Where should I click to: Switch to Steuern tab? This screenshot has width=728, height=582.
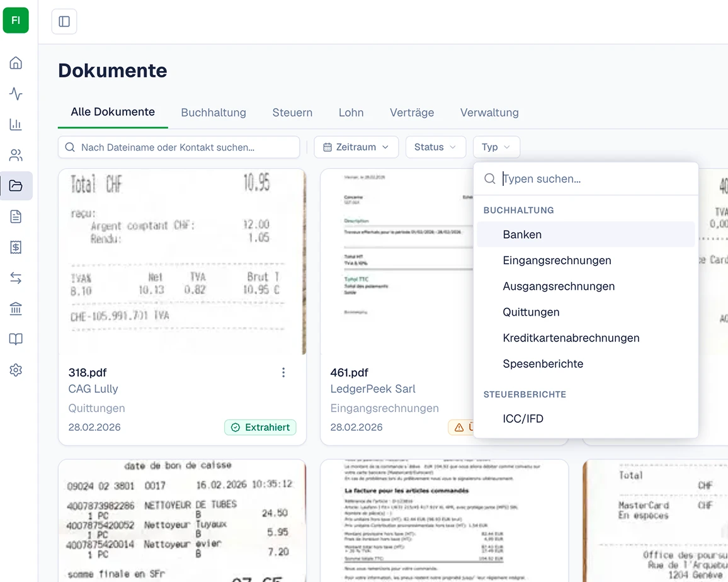[x=292, y=112]
